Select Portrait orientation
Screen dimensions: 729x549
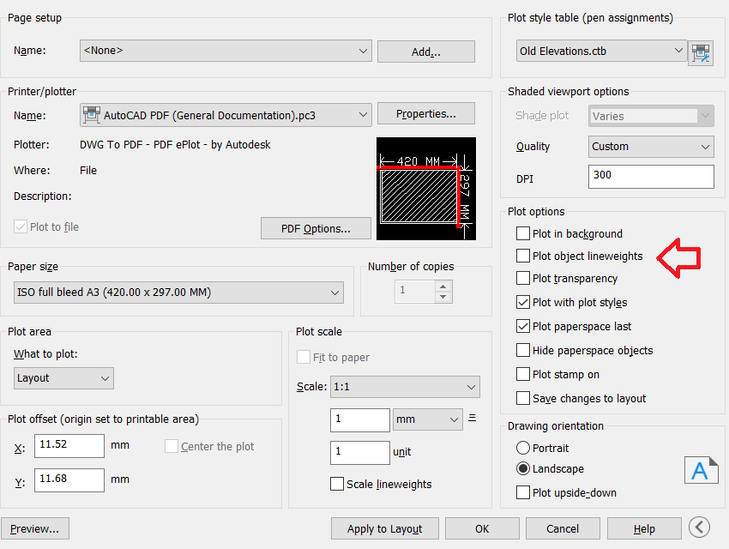tap(523, 448)
